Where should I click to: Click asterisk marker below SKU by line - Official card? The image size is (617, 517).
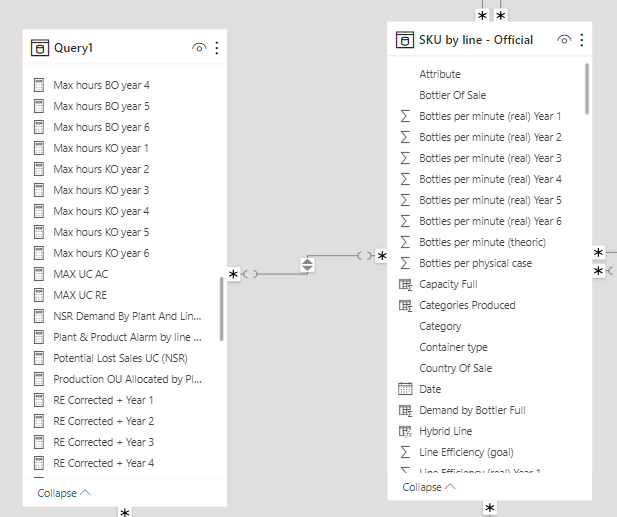pos(490,508)
